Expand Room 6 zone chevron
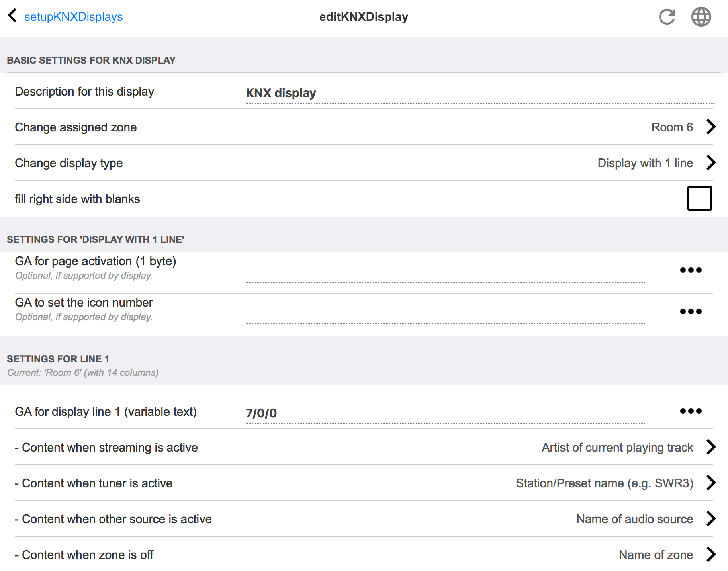Viewport: 728px width, 571px height. (711, 127)
